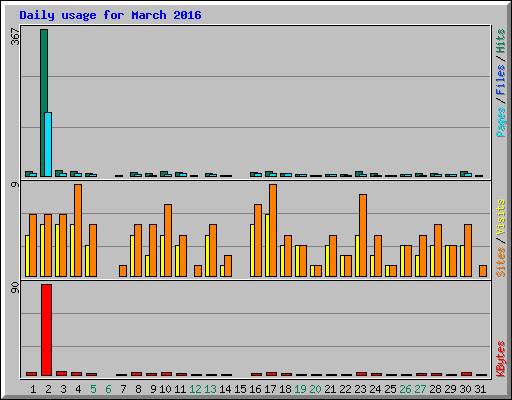The height and width of the screenshot is (400, 512).
Task: Click the orange Visits bar for day 10
Action: 168,240
